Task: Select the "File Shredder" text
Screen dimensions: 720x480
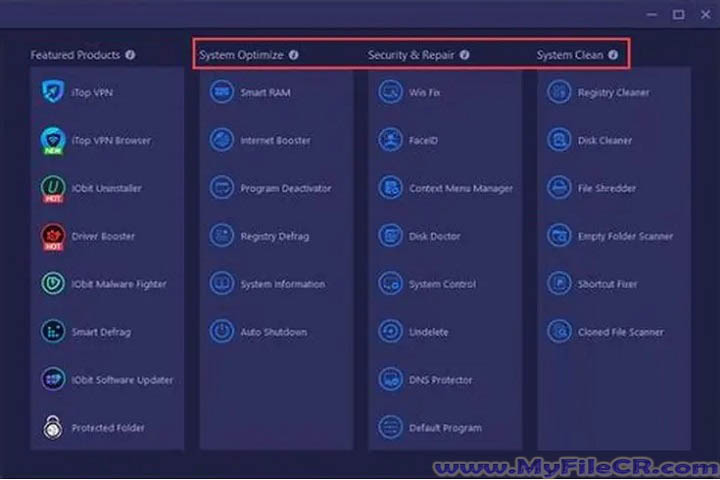Action: point(607,188)
